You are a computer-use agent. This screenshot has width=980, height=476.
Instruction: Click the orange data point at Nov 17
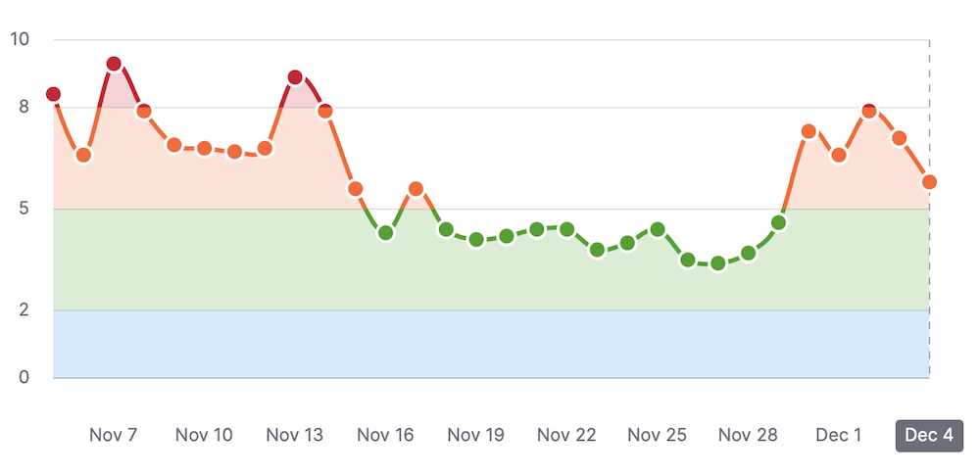(416, 189)
